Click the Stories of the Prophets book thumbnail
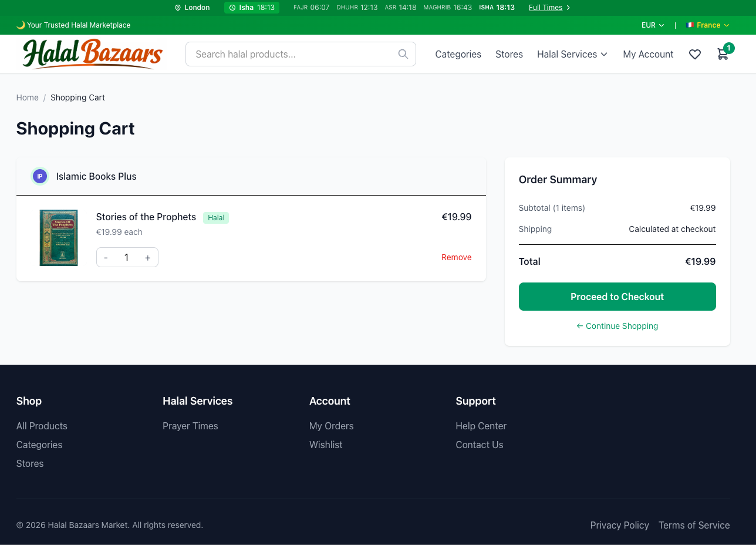756x545 pixels. click(x=59, y=238)
